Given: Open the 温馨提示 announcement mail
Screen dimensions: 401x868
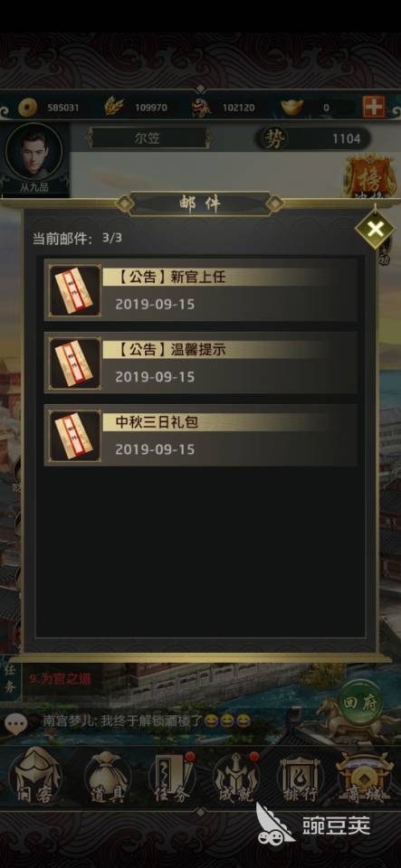Looking at the screenshot, I should (x=201, y=362).
